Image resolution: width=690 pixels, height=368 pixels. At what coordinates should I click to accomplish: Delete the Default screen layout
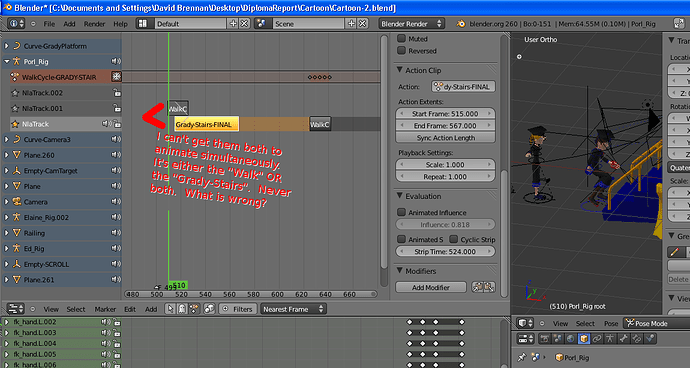coord(244,23)
